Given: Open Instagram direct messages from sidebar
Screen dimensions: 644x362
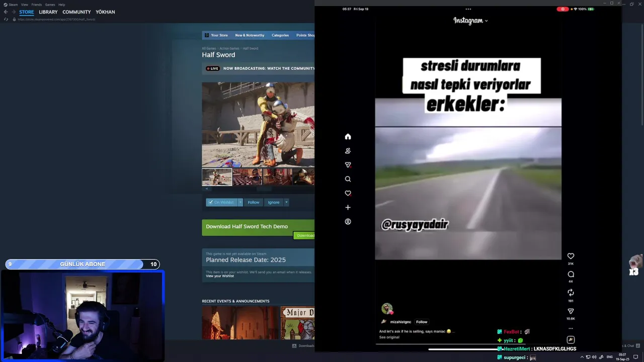Looking at the screenshot, I should [348, 165].
